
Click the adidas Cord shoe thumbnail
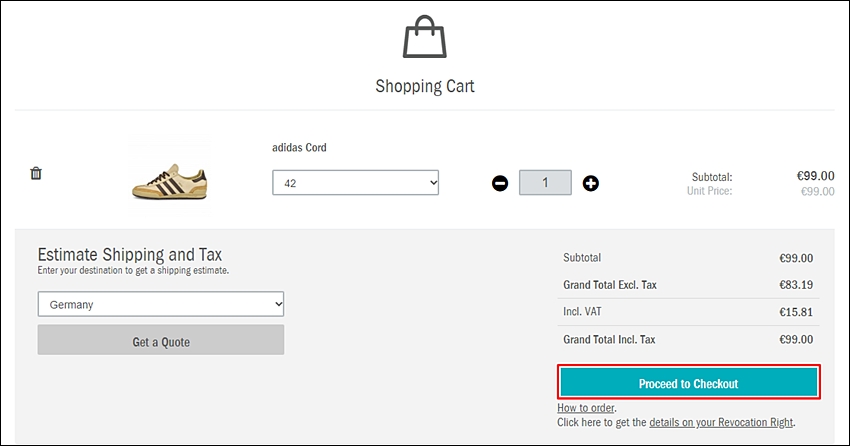click(x=170, y=180)
